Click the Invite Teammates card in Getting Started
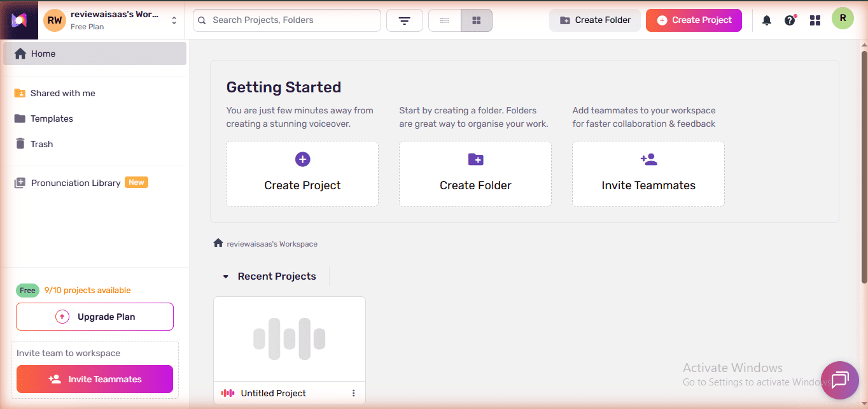868x409 pixels. (648, 174)
